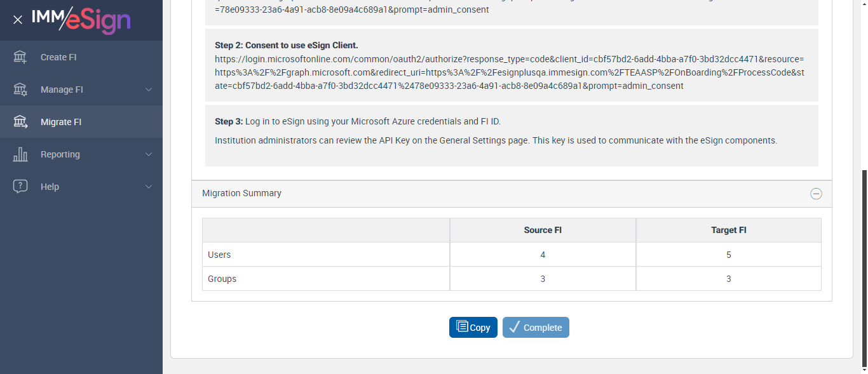Collapse the Migration Summary section
The height and width of the screenshot is (374, 868).
[816, 194]
